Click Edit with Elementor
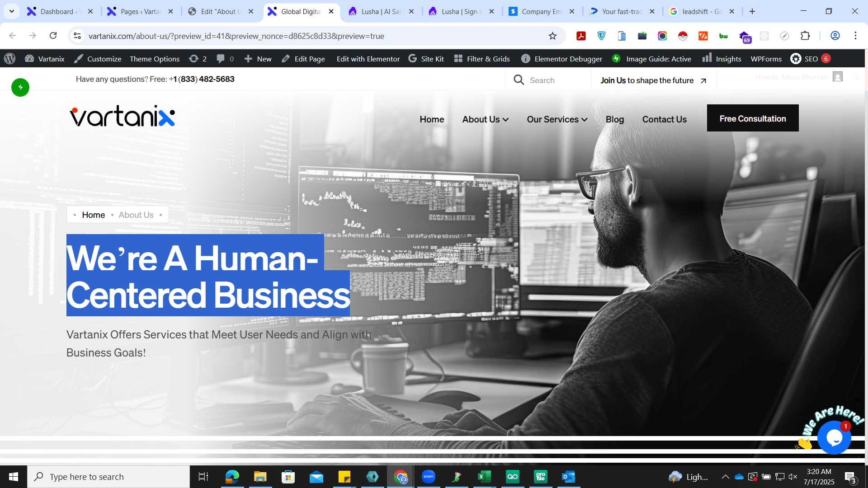The image size is (868, 488). pyautogui.click(x=368, y=59)
